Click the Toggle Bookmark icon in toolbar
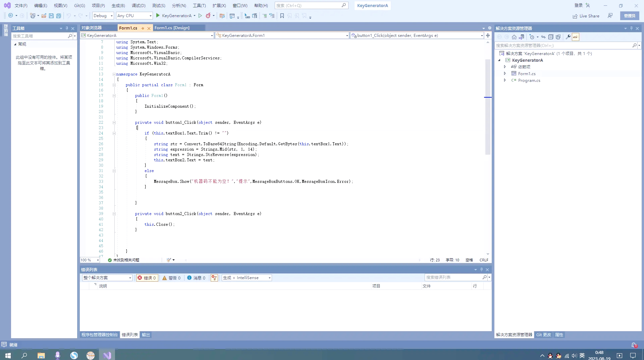This screenshot has width=644, height=360. tap(282, 16)
